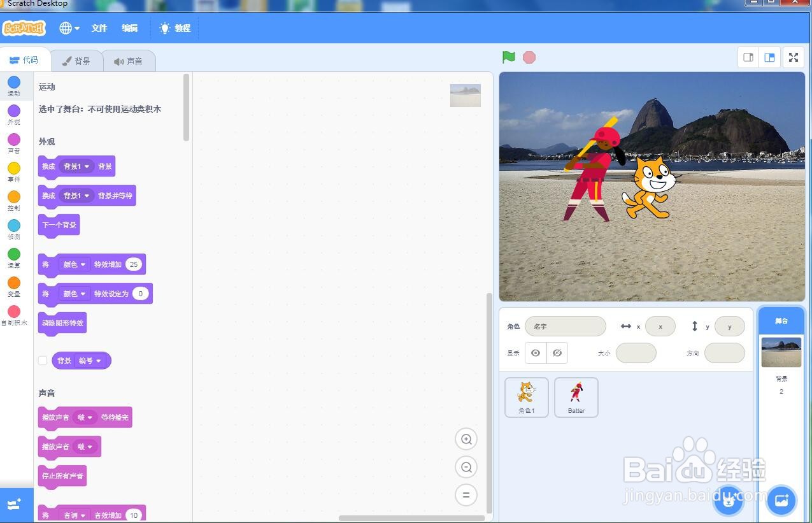Viewport: 812px width, 523px height.
Task: Switch to the 背景 tab
Action: coord(76,61)
